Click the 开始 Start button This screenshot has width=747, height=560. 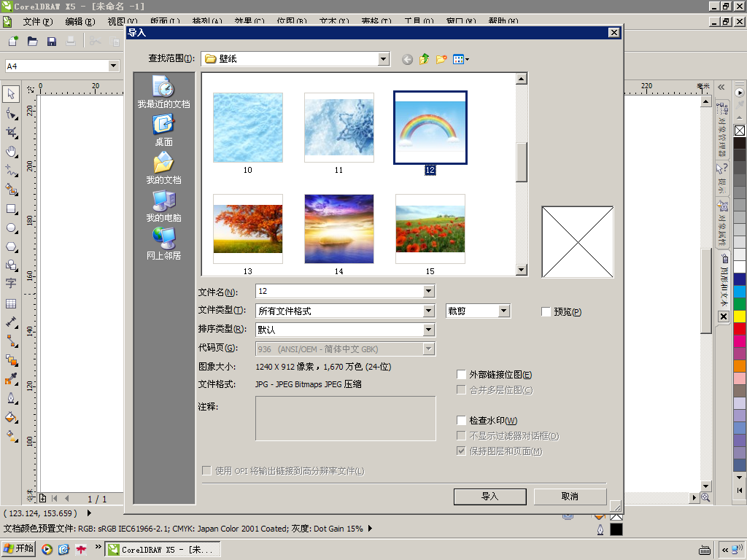(18, 548)
